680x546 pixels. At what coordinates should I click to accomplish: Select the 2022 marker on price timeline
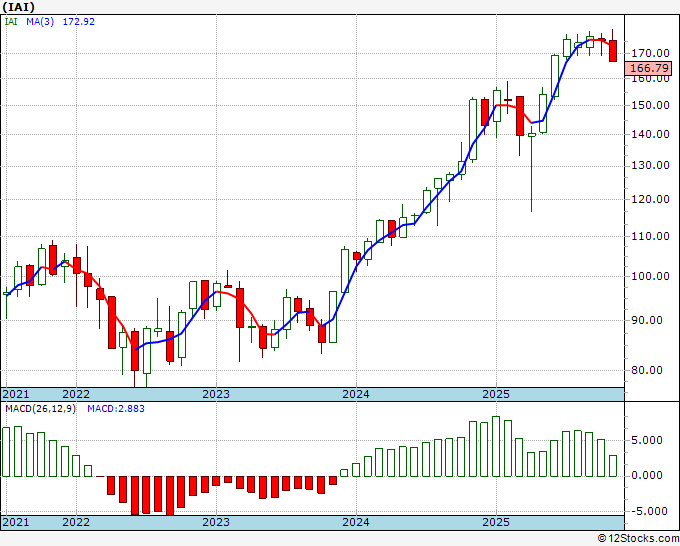point(76,394)
